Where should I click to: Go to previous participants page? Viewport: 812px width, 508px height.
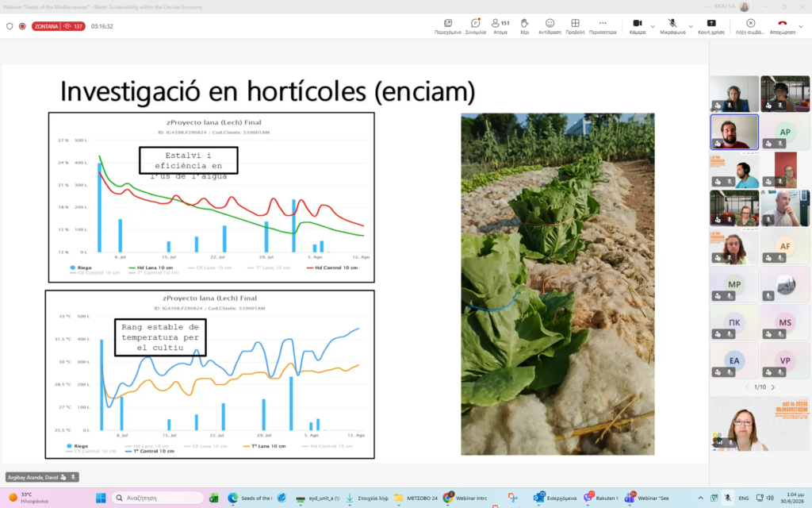click(747, 387)
